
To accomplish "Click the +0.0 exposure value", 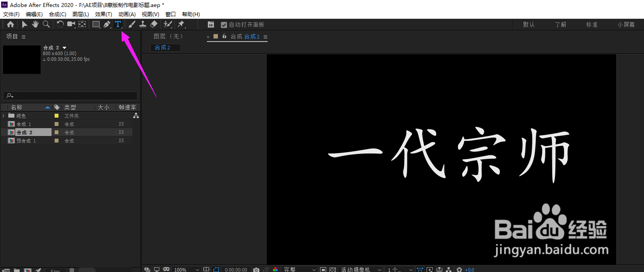I will point(469,269).
